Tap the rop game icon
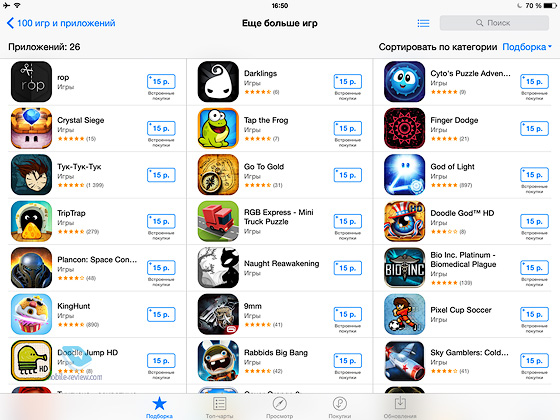Screen dimensions: 560x420 coord(31,81)
